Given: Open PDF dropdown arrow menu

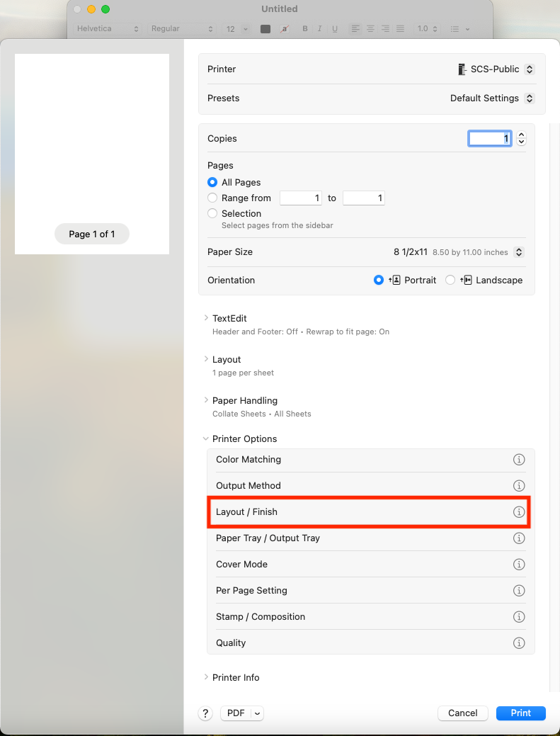Looking at the screenshot, I should click(x=257, y=713).
